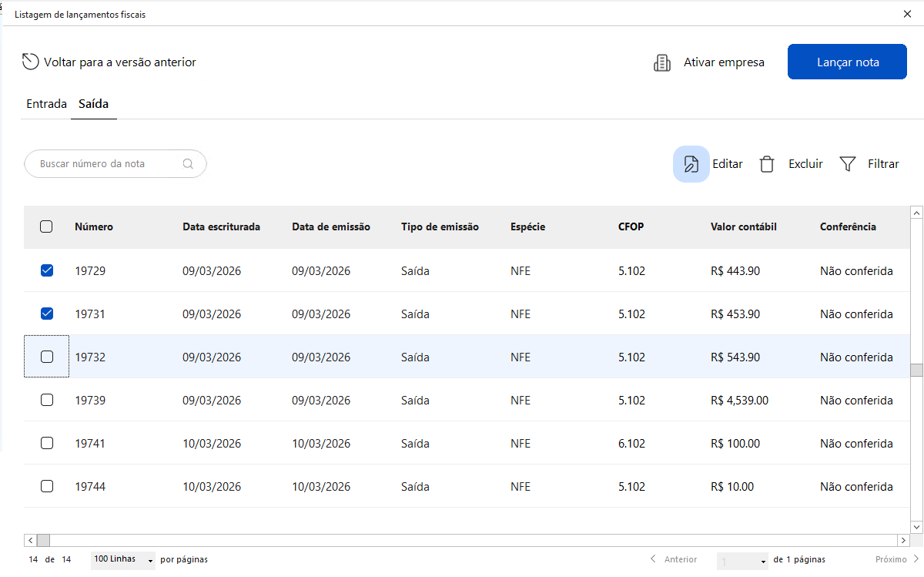Screen dimensions: 924x577
Task: Check the checkbox for nota 19732
Action: pos(47,357)
